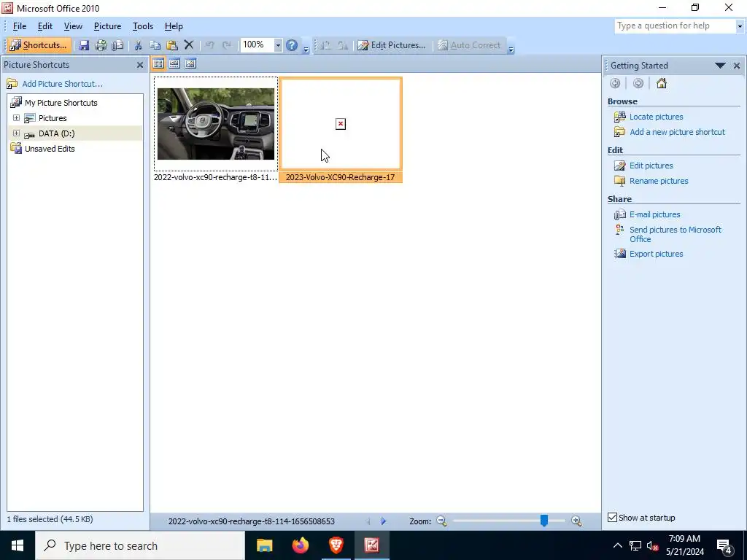Open the File menu
This screenshot has width=747, height=560.
pyautogui.click(x=20, y=26)
